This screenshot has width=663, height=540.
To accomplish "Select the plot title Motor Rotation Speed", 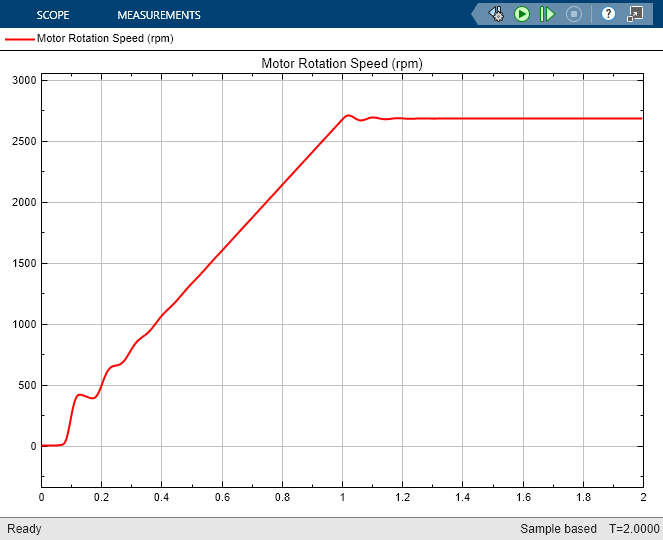I will coord(342,63).
